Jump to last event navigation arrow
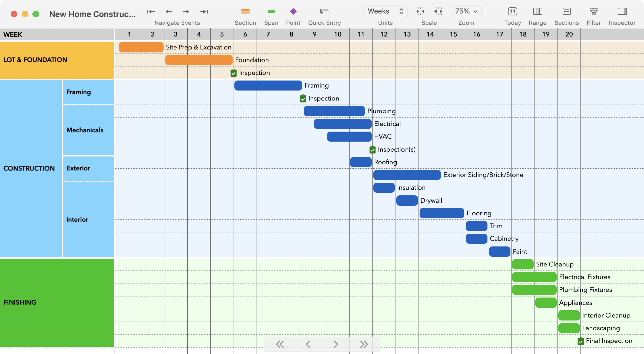644x354 pixels. 204,11
